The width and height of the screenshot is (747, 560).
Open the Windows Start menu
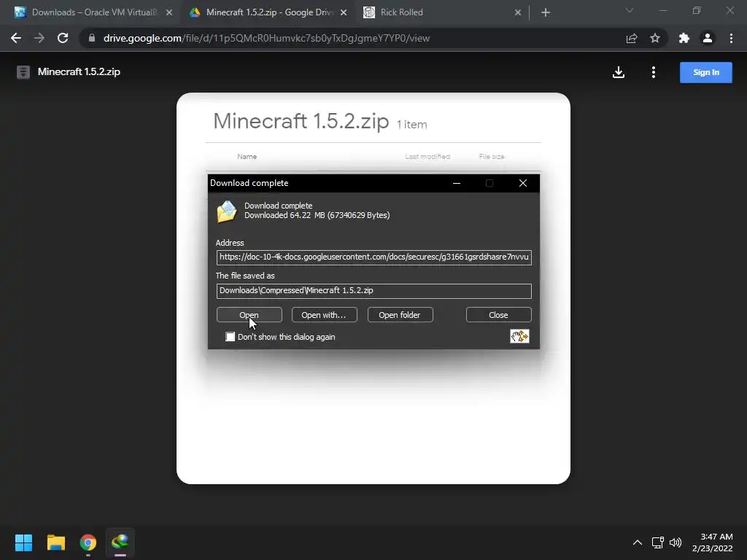[23, 542]
